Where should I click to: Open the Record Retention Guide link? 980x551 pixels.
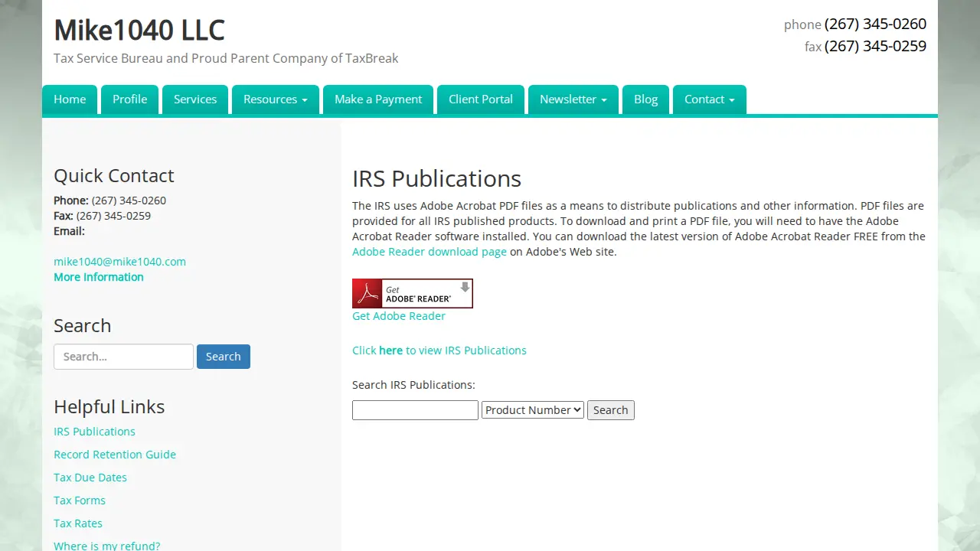click(115, 455)
